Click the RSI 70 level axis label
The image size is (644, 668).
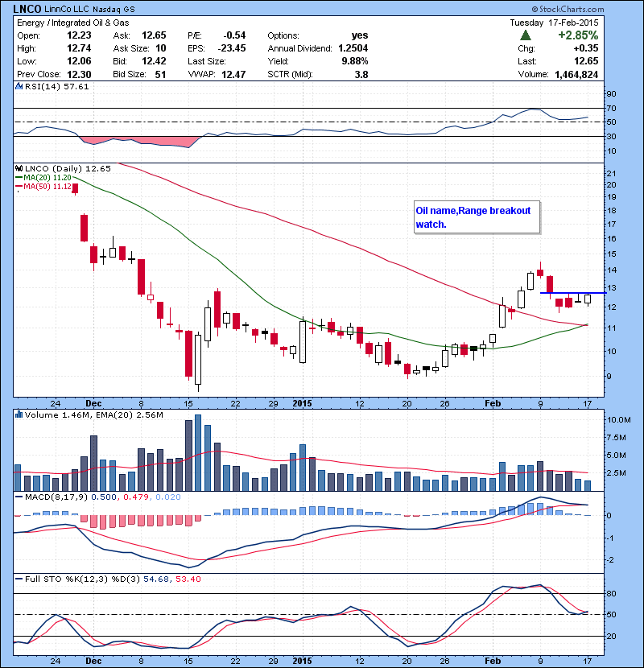click(x=612, y=108)
